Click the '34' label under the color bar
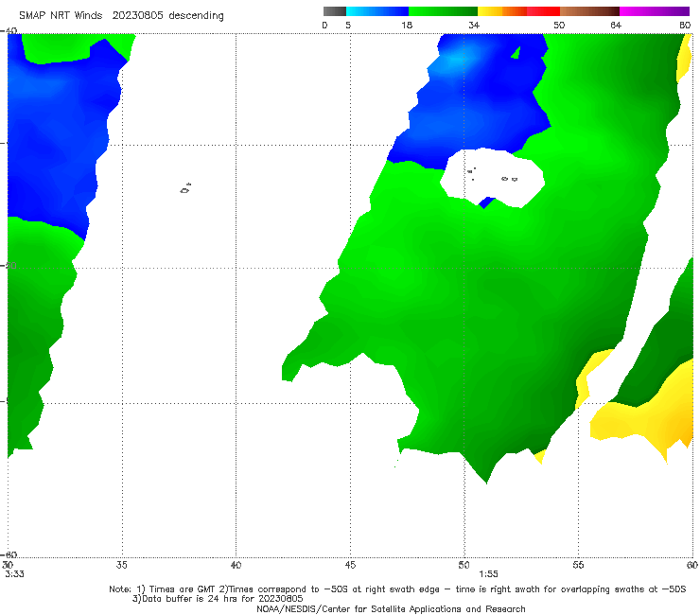The image size is (700, 615). coord(474,25)
